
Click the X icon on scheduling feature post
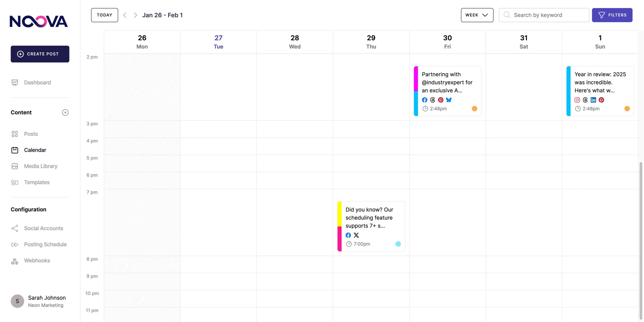tap(356, 235)
